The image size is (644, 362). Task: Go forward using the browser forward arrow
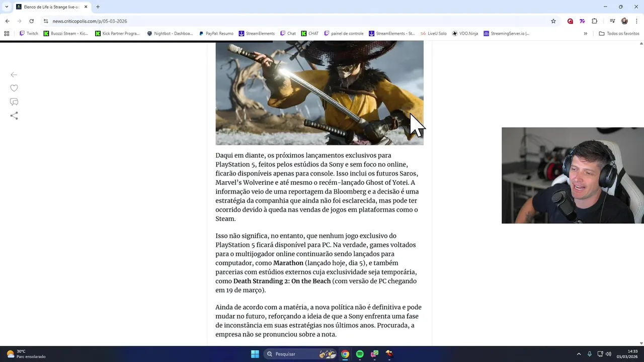tap(19, 21)
